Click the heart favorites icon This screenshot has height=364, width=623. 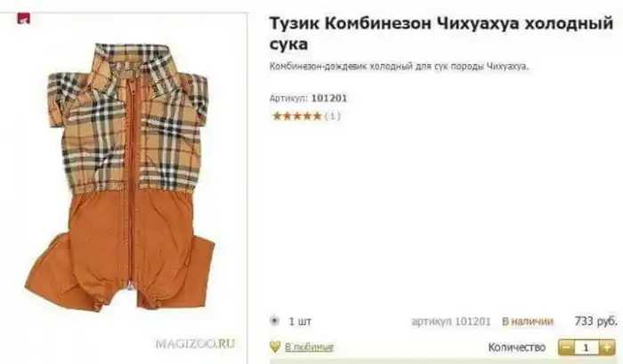click(x=275, y=346)
